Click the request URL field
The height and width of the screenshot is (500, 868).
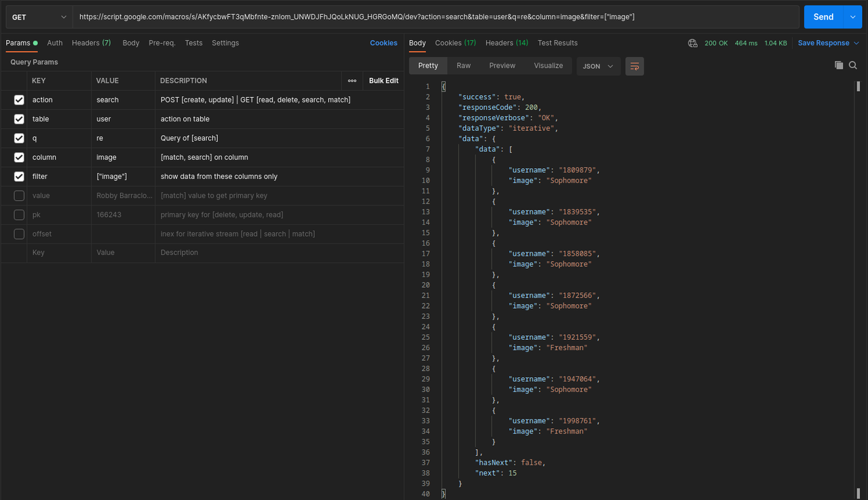point(434,17)
